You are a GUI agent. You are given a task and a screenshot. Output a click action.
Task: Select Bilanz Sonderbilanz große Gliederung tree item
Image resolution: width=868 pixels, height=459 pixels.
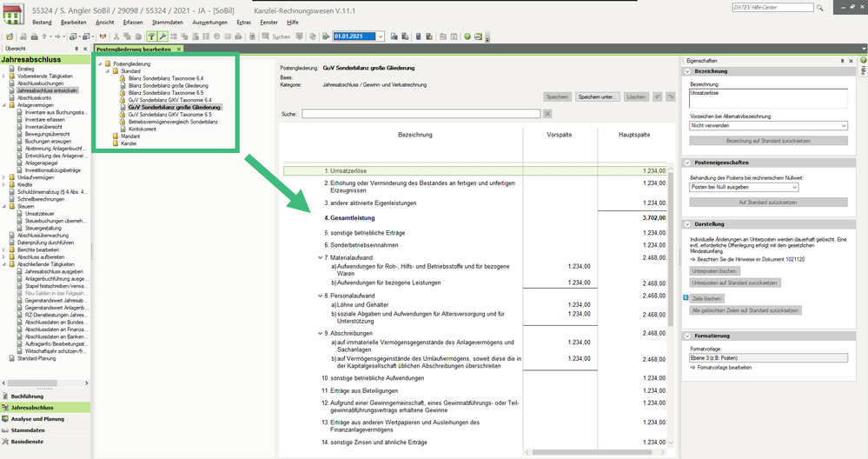pos(169,86)
